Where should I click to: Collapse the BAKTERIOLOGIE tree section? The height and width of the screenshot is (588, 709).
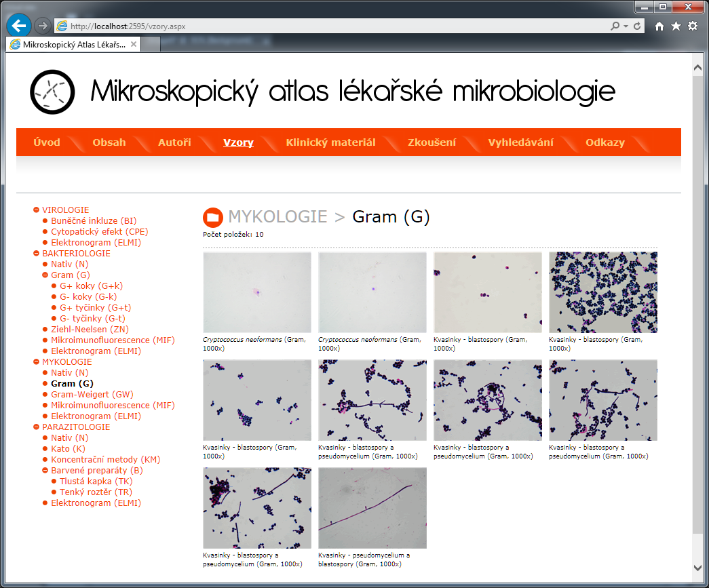(x=37, y=254)
